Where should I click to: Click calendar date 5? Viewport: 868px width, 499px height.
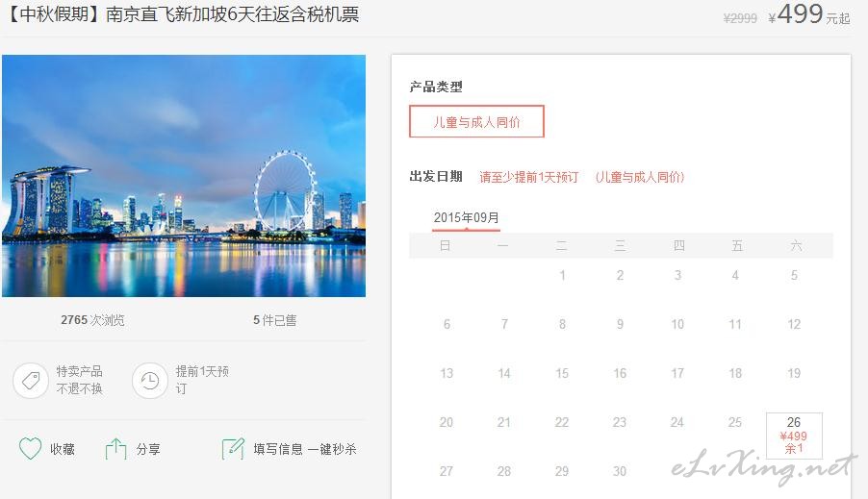coord(794,275)
